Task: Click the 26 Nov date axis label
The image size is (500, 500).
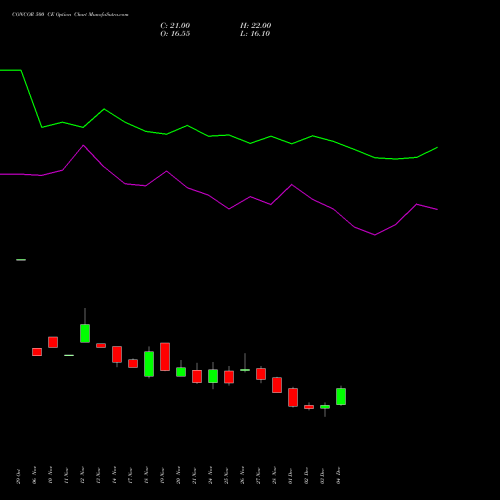Action: click(x=242, y=475)
